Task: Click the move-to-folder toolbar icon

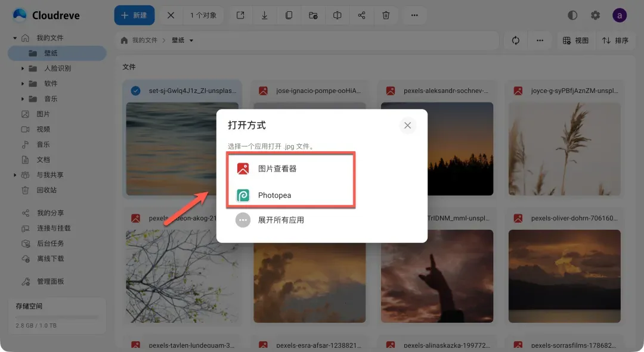Action: pos(313,15)
